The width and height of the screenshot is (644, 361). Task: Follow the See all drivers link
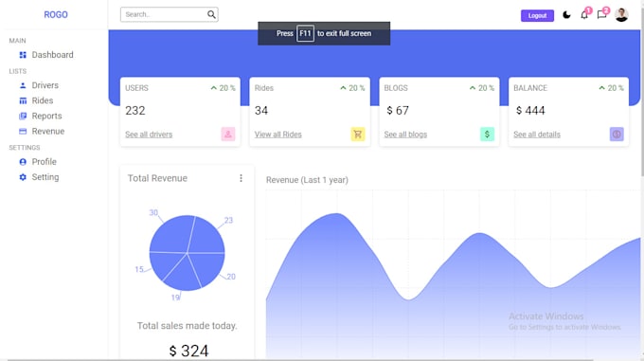click(149, 135)
